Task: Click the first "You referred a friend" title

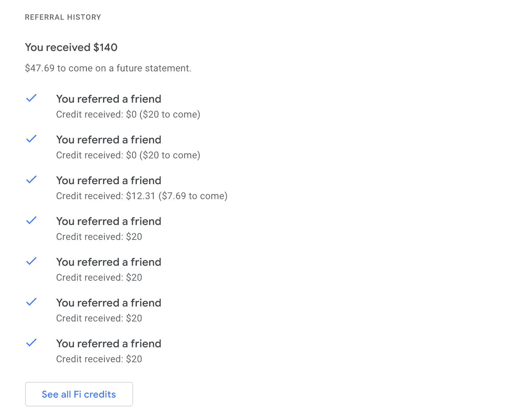Action: pyautogui.click(x=109, y=99)
